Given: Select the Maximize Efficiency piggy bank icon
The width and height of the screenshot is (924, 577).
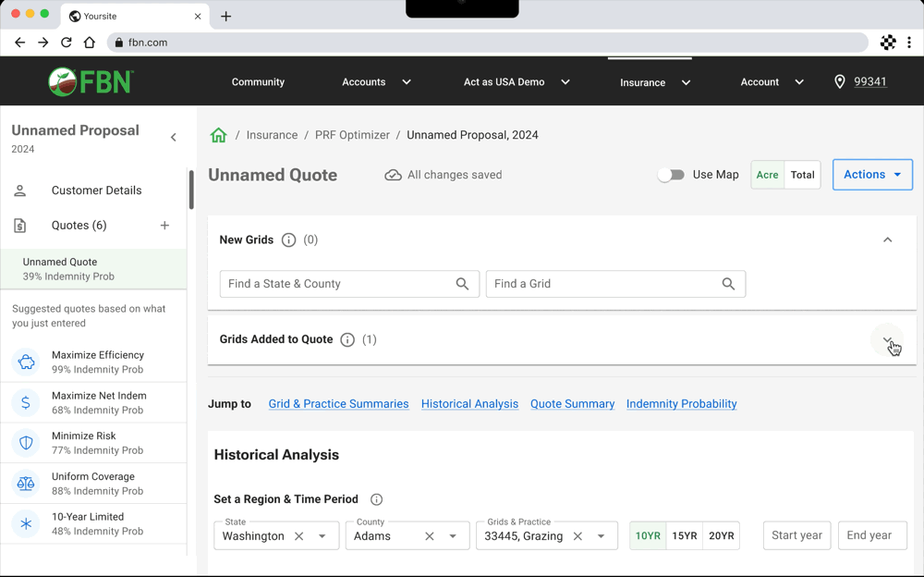Looking at the screenshot, I should click(26, 362).
